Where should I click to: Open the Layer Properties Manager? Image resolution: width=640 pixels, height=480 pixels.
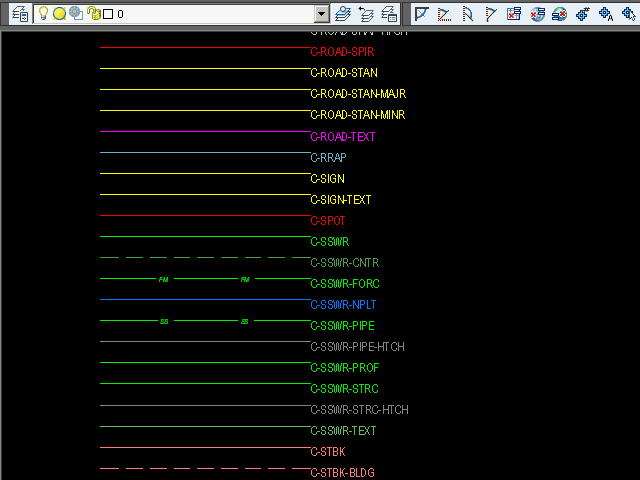tap(19, 14)
